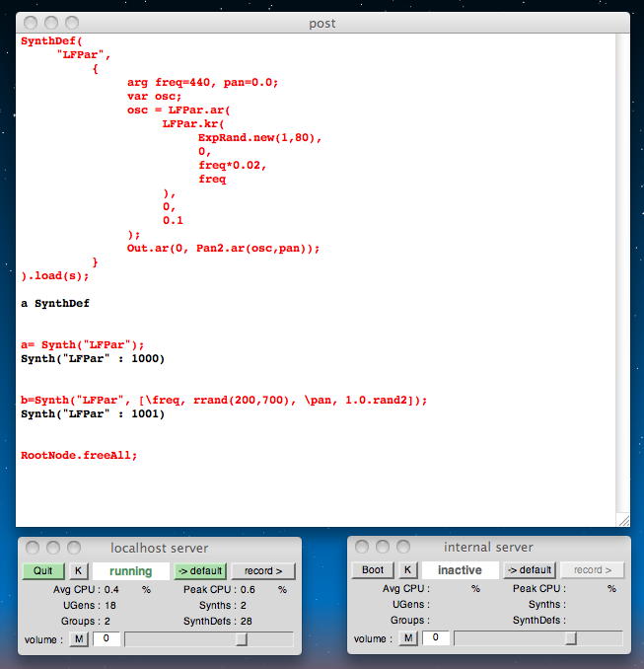Click 'Peak CPU : 0.6' in localhost server
Screen dimensions: 644x669
[219, 590]
